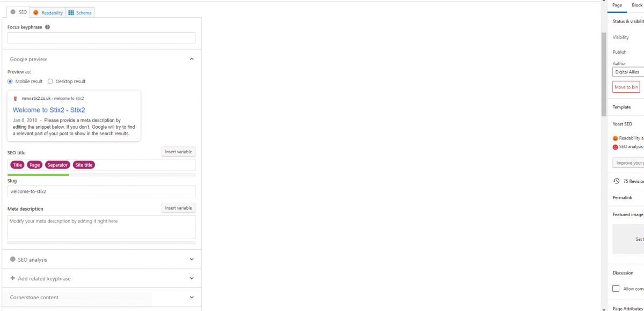Switch to the Schema tab
Screen dimensions: 644x311
80,12
